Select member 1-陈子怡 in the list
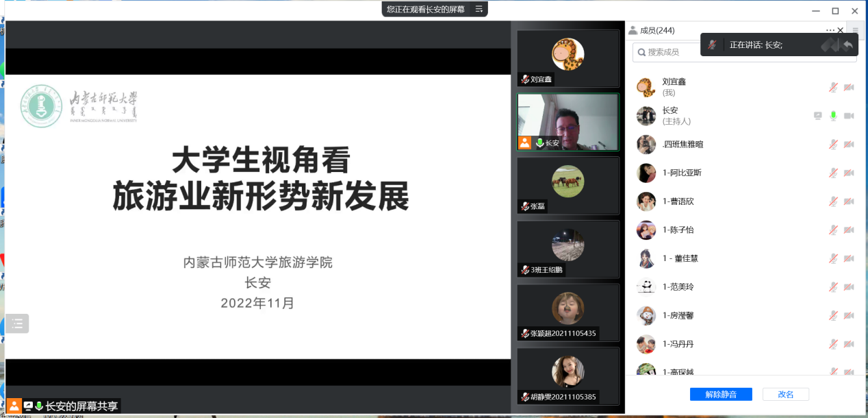868x418 pixels. pyautogui.click(x=678, y=230)
